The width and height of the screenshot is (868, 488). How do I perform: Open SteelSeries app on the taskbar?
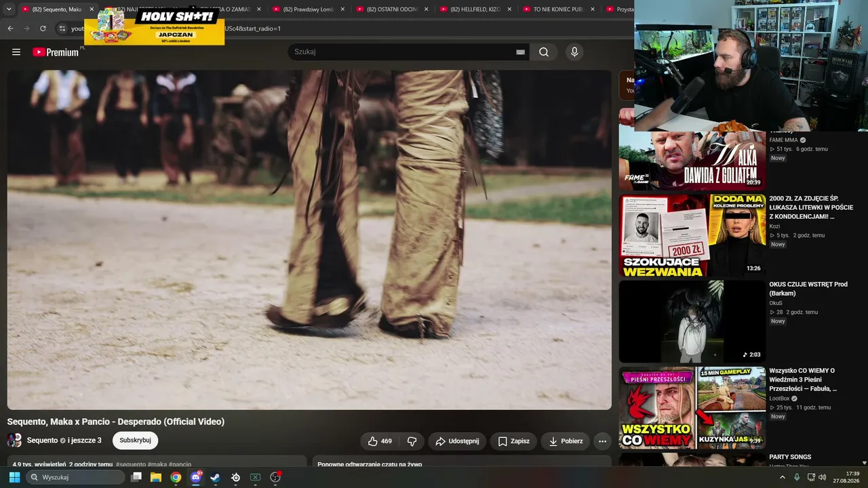point(235,477)
